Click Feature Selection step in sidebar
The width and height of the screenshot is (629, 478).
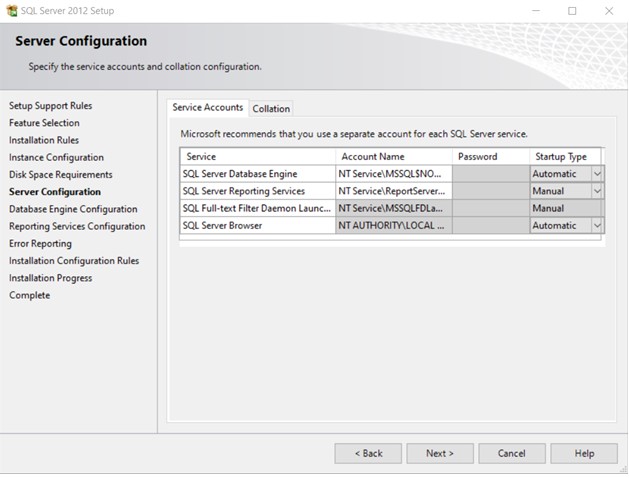pyautogui.click(x=44, y=123)
